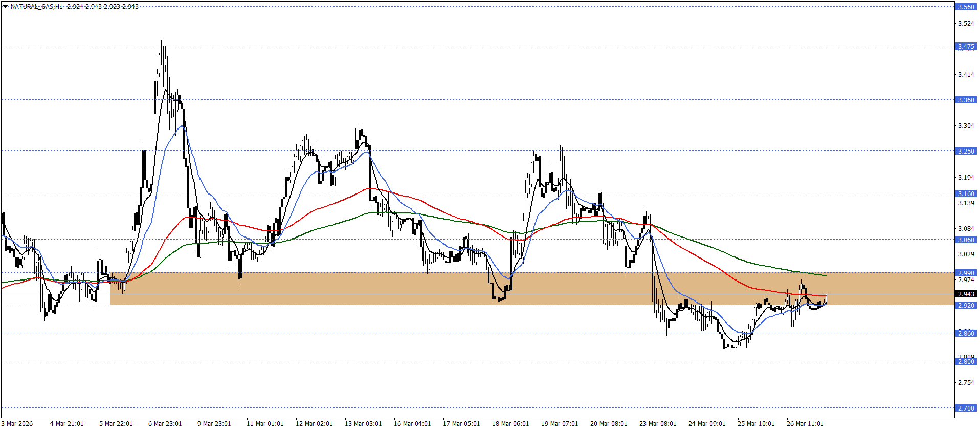This screenshot has width=980, height=430.
Task: Click the 3.250 price level tag
Action: (x=966, y=151)
